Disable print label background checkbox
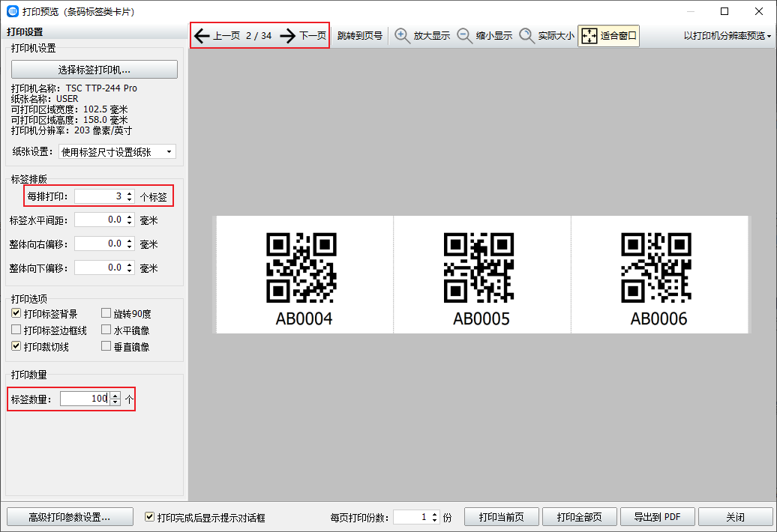The height and width of the screenshot is (532, 777). pyautogui.click(x=16, y=314)
